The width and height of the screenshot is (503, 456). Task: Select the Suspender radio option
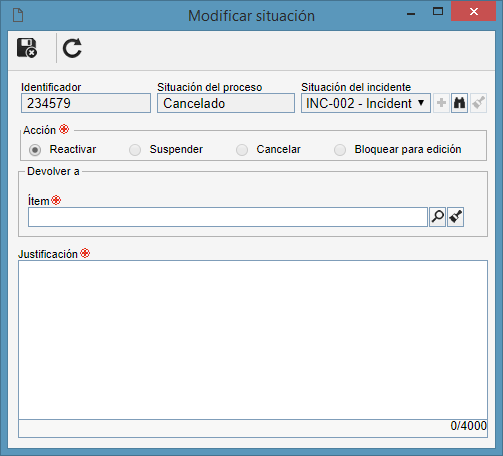point(135,150)
